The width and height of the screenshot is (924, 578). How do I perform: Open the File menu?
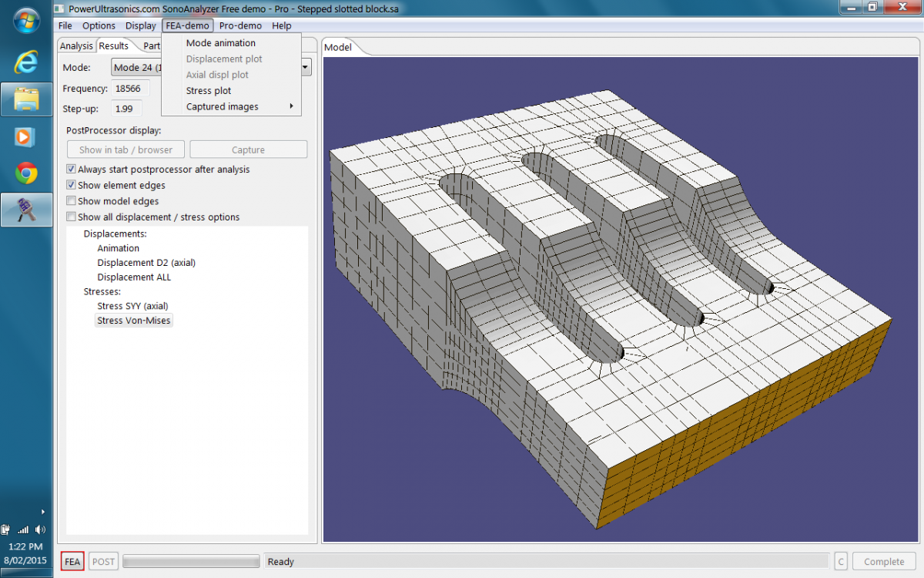point(65,25)
